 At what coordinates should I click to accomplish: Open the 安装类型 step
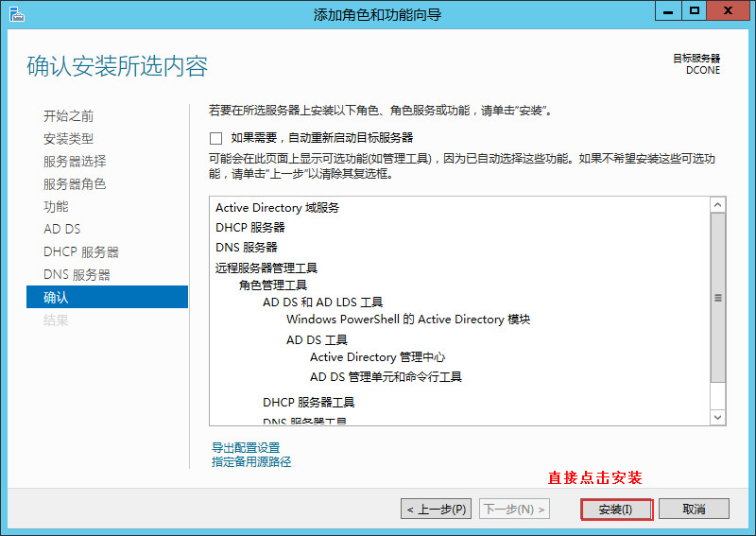coord(69,139)
